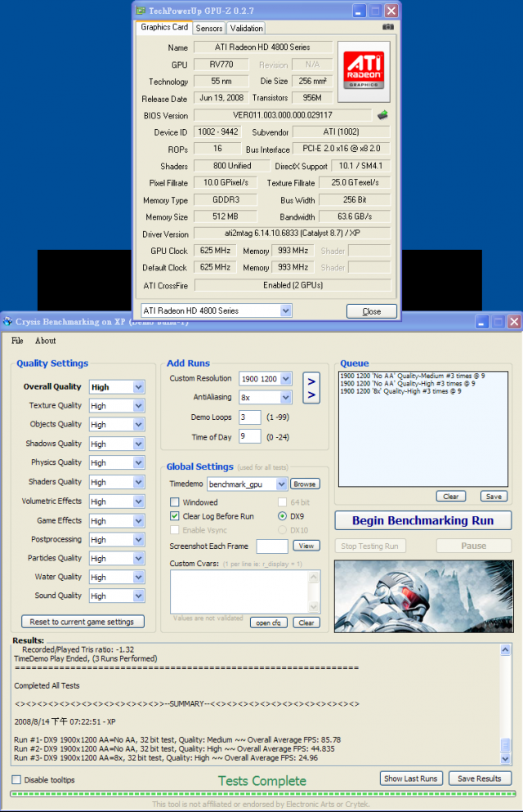Click the Pause button
Screen dimensions: 523x812
474,546
